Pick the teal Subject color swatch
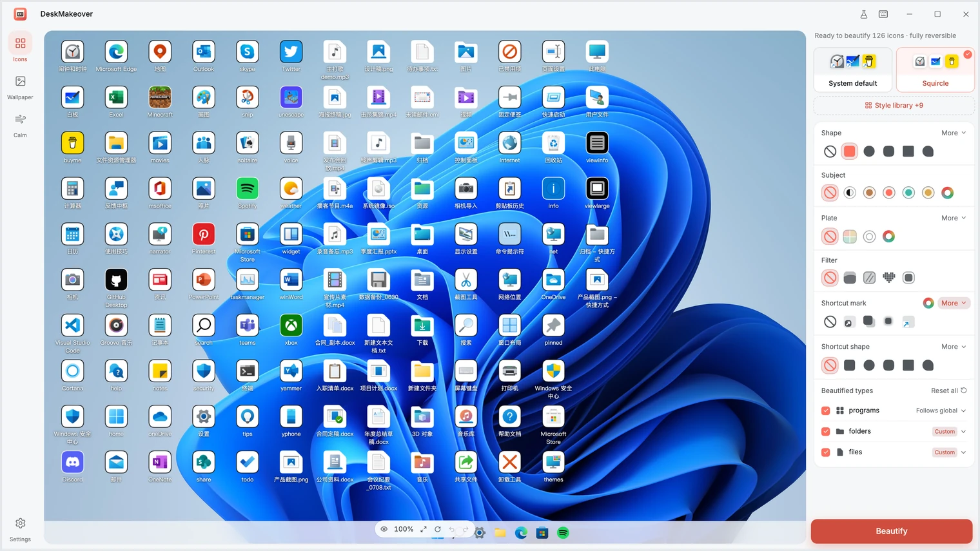 tap(908, 193)
